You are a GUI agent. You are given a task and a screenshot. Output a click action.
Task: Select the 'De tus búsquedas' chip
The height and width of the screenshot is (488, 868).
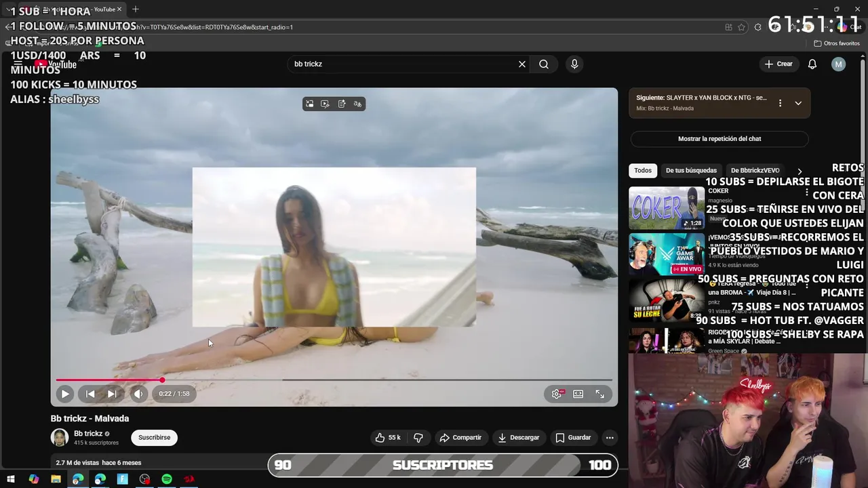coord(691,171)
